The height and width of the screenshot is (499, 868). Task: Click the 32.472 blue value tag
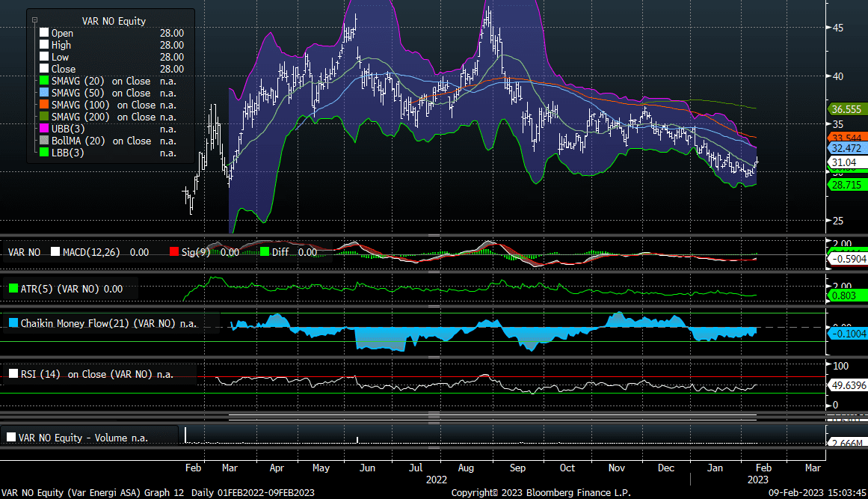tap(846, 148)
